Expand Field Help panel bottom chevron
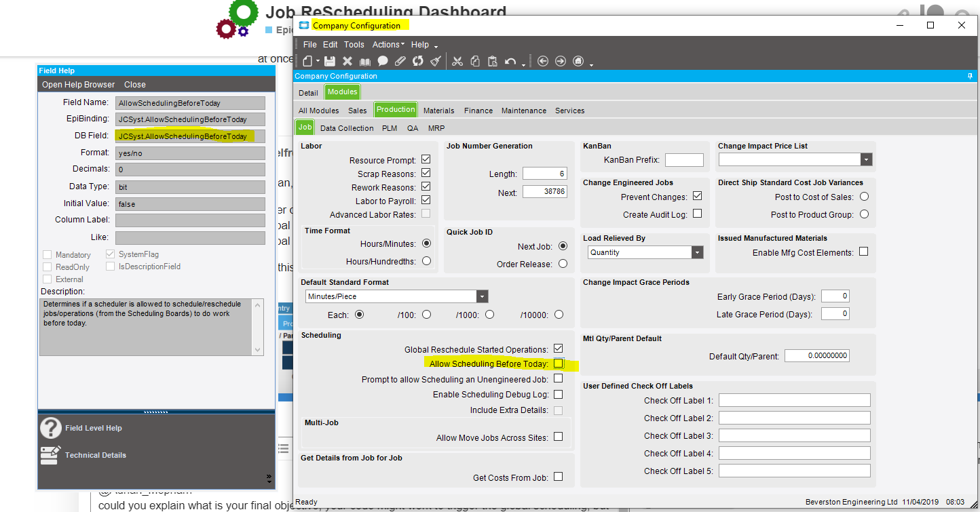980x512 pixels. click(x=269, y=478)
